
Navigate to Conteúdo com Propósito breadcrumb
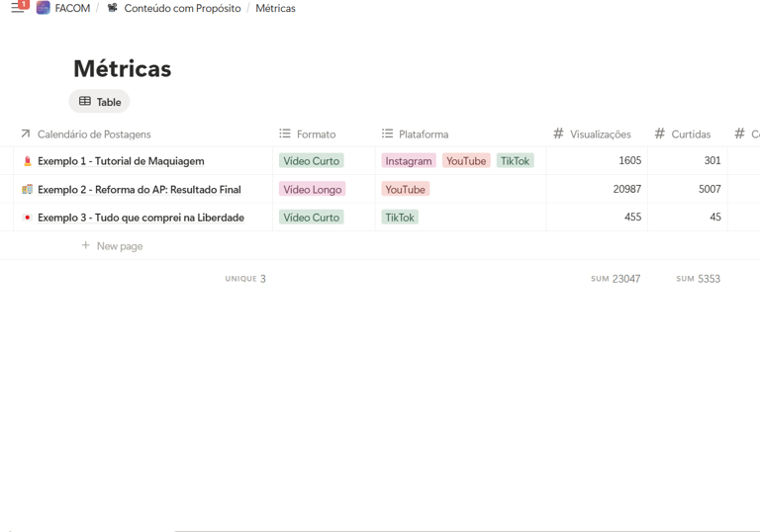[x=182, y=8]
